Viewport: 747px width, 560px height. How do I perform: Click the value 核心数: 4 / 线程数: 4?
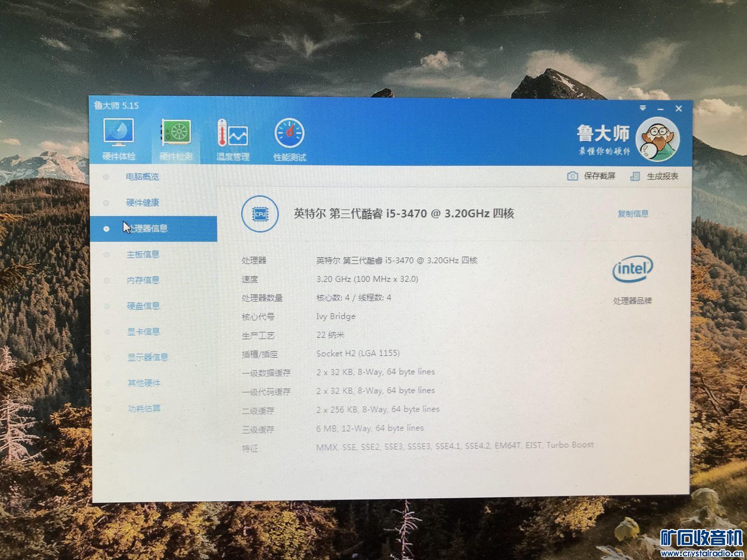click(354, 298)
